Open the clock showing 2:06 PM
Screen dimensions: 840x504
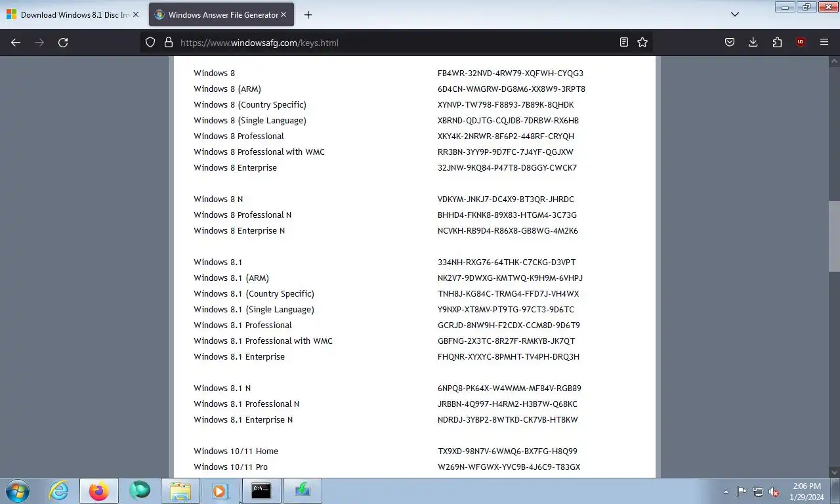(806, 492)
